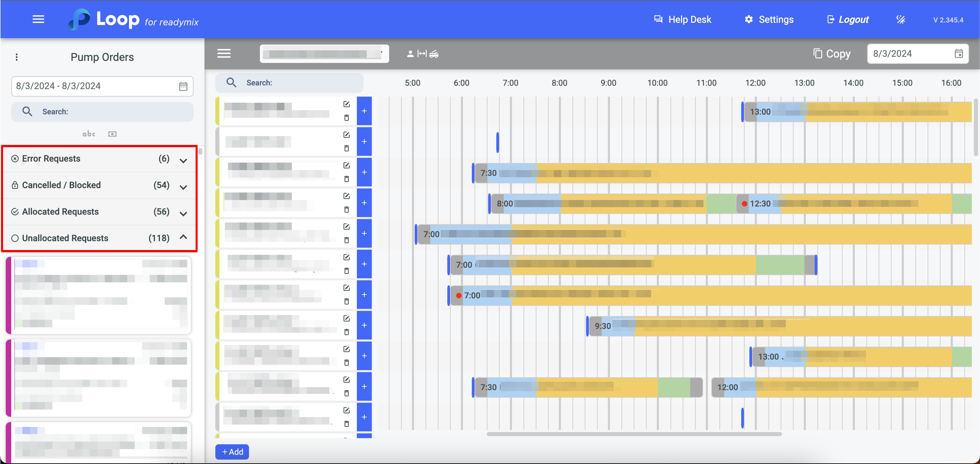Open the main hamburger menu in the blue header
This screenshot has width=980, height=464.
pyautogui.click(x=38, y=19)
